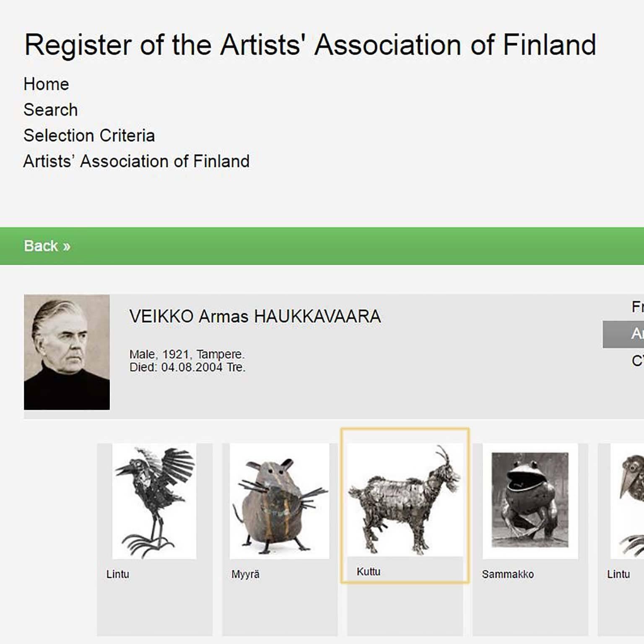Click the first Lintu caption label
This screenshot has width=644, height=644.
tap(117, 574)
